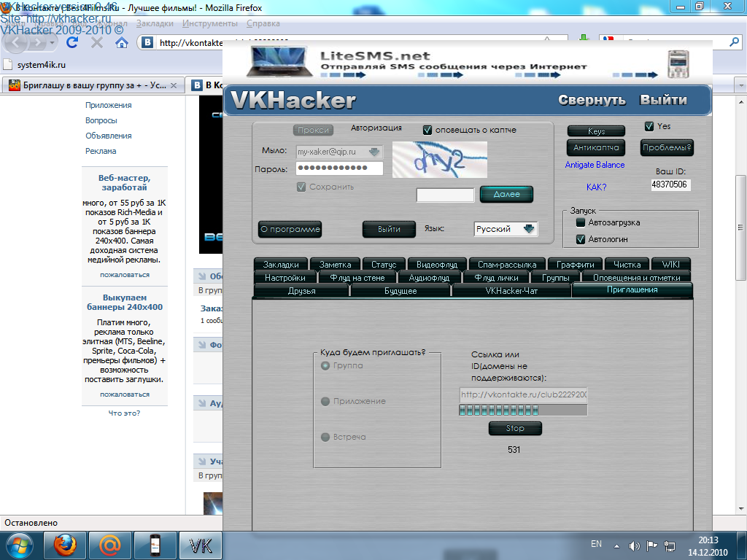Click the Firefox search magnifier icon
The image size is (747, 560).
click(734, 42)
